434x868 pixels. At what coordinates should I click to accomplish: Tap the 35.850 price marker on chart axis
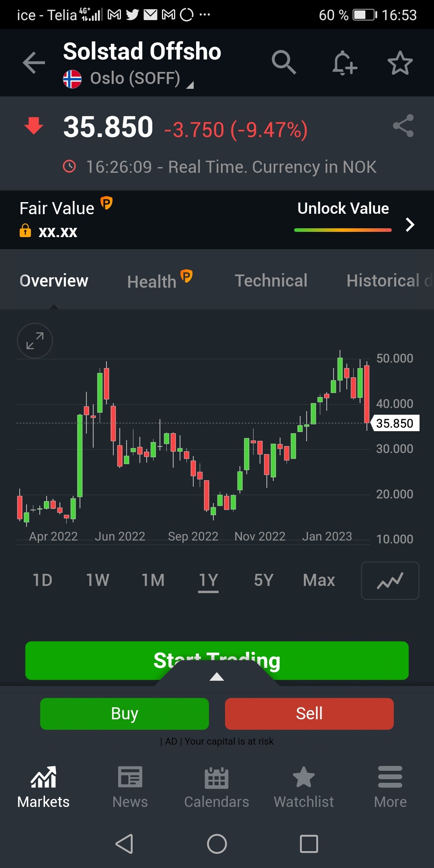(x=395, y=423)
